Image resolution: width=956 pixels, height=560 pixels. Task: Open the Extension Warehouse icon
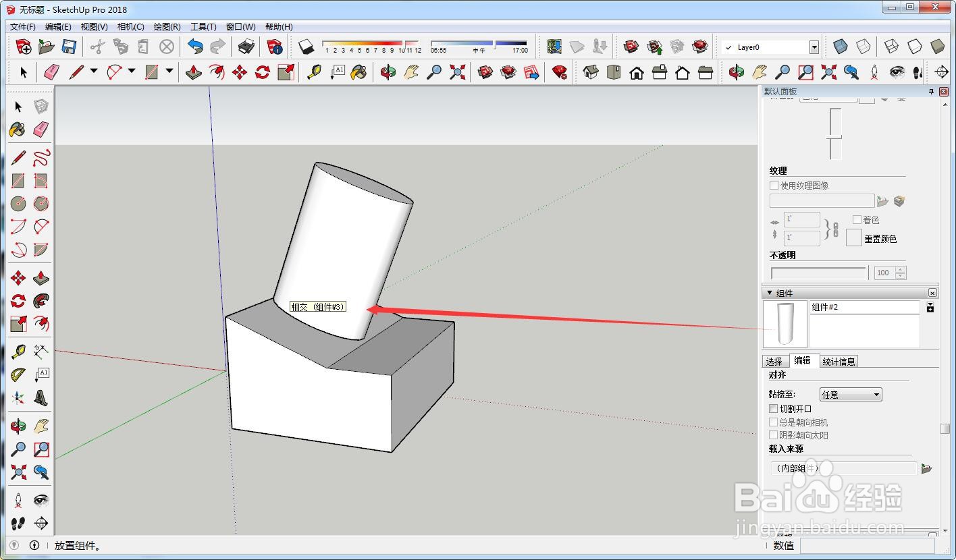700,47
